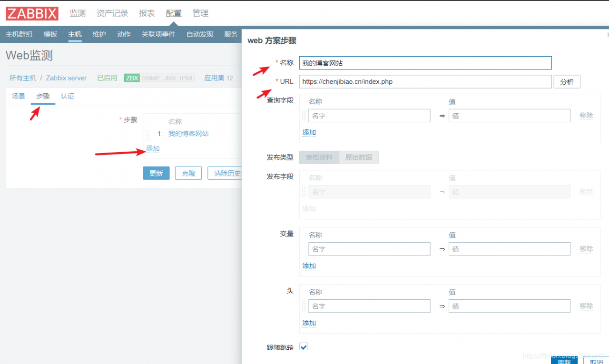
Task: Focus the 变量 name input
Action: 369,249
